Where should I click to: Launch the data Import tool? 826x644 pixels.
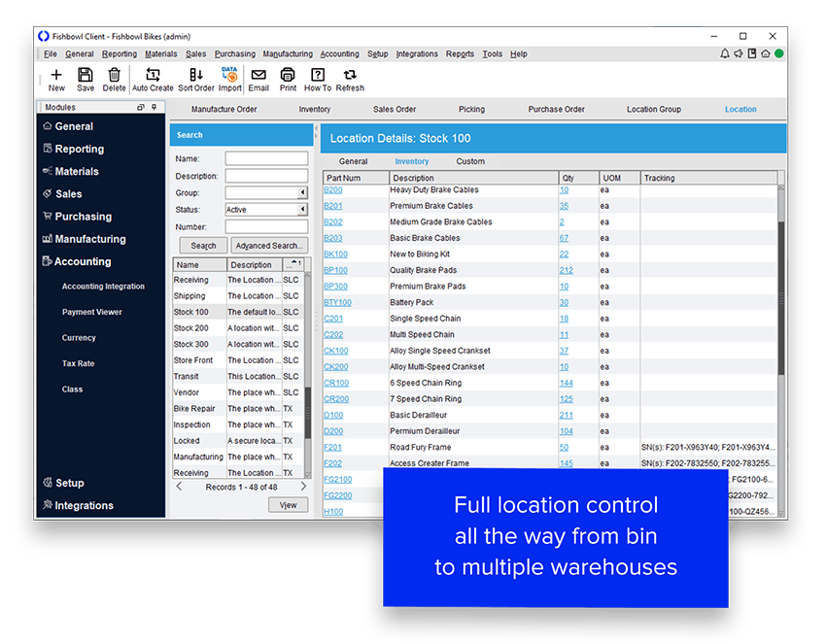(229, 80)
